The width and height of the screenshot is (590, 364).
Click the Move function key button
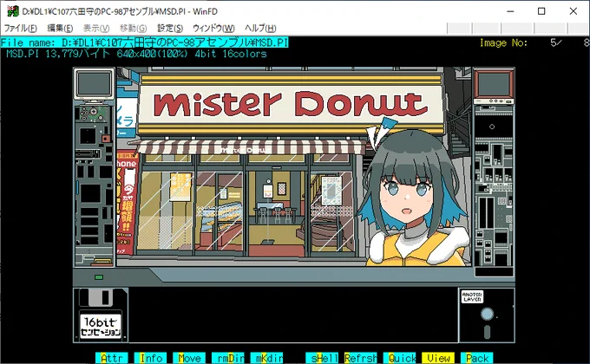[189, 358]
